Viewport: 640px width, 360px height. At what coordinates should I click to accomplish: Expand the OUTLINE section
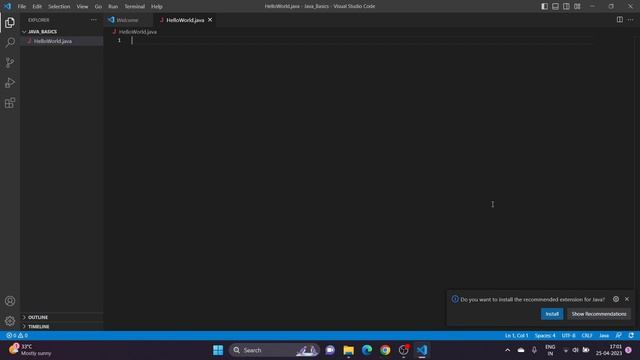[38, 317]
